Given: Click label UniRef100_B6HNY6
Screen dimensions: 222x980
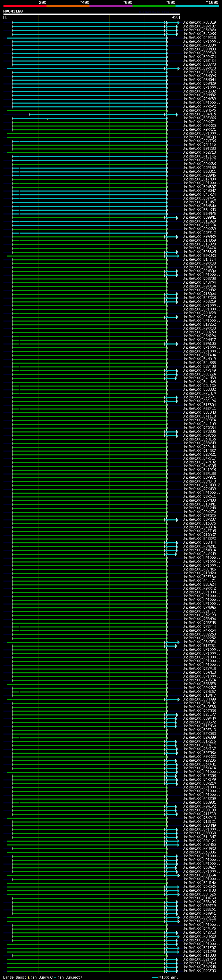Looking at the screenshot, I should (x=199, y=214).
